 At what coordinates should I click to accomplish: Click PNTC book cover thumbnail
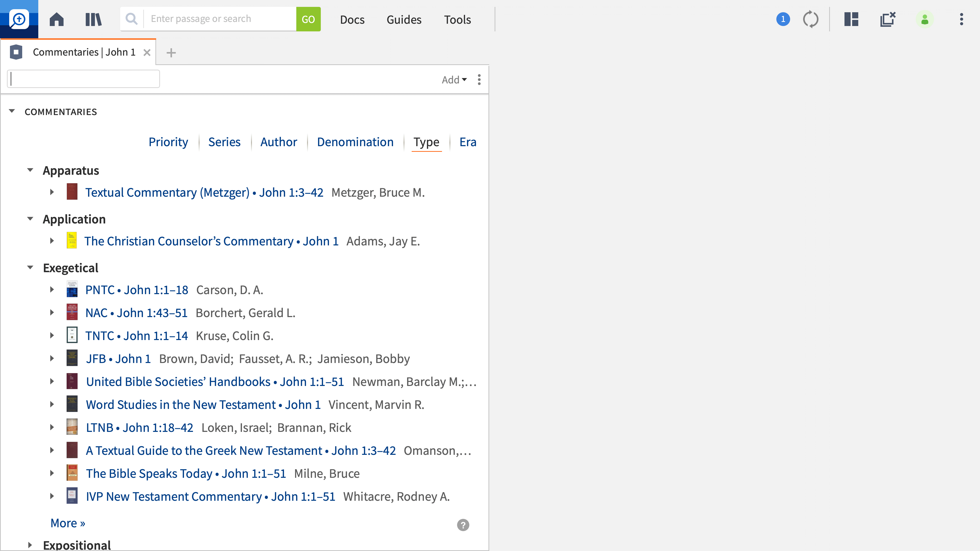72,289
